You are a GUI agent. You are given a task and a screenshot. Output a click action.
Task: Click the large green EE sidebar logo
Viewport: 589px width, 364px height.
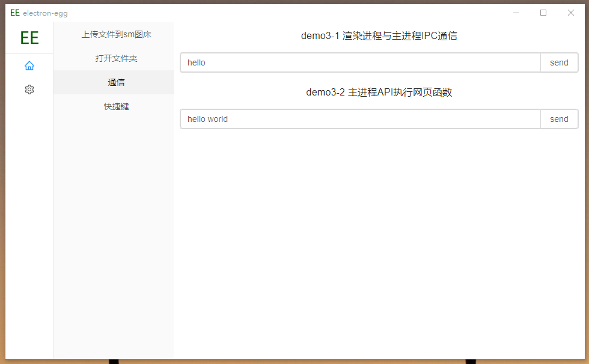point(29,38)
